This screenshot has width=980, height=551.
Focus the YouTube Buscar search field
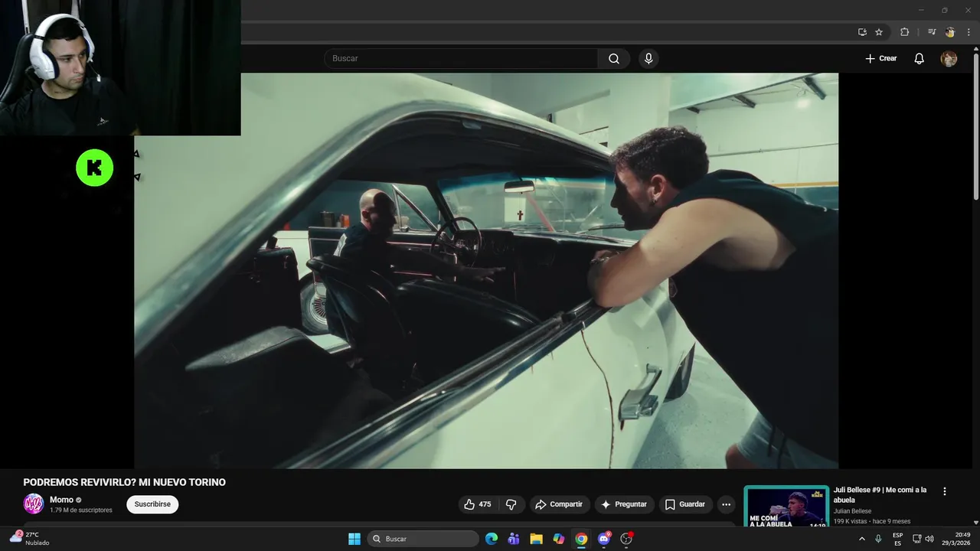tap(462, 59)
